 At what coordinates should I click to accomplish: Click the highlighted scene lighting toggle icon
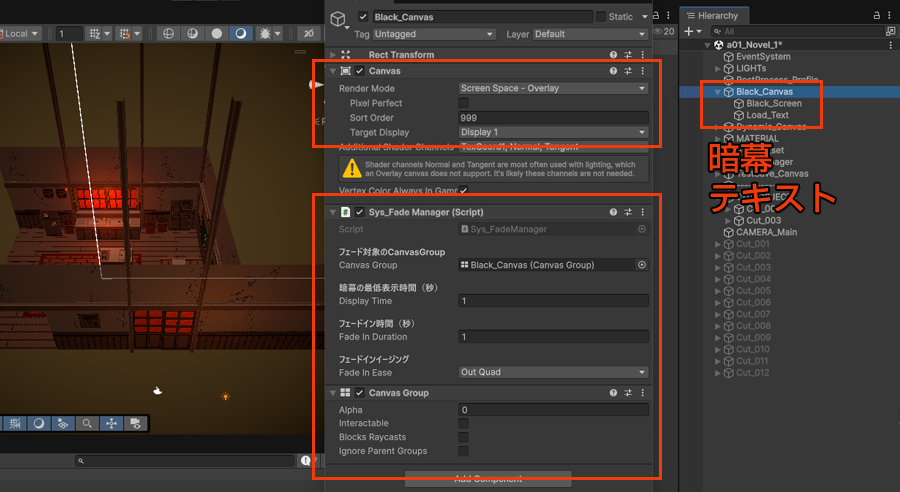pos(241,33)
